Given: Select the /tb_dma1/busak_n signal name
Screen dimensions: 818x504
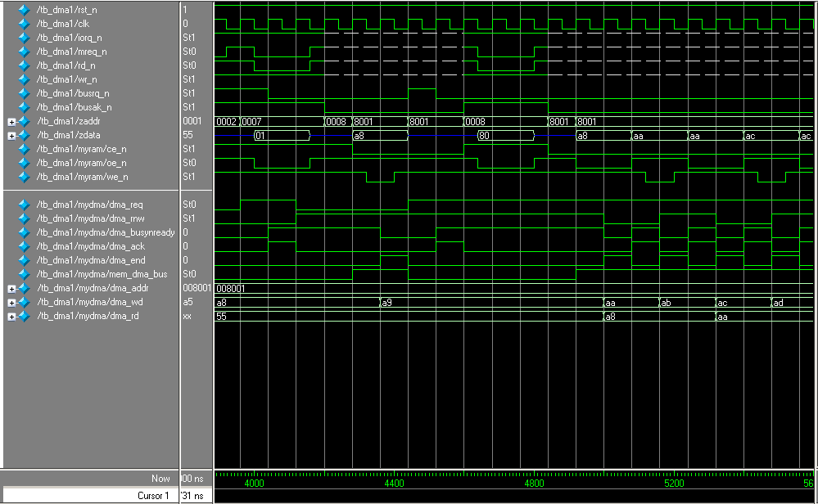Looking at the screenshot, I should 74,107.
